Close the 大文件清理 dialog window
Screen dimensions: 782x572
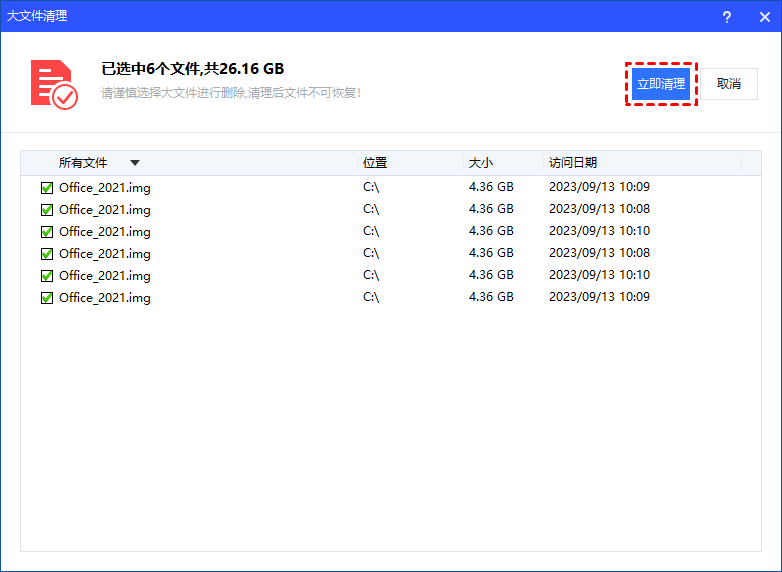pyautogui.click(x=762, y=16)
